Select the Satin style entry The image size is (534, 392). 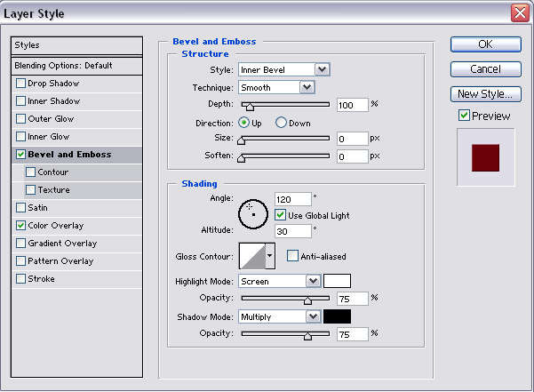click(37, 207)
